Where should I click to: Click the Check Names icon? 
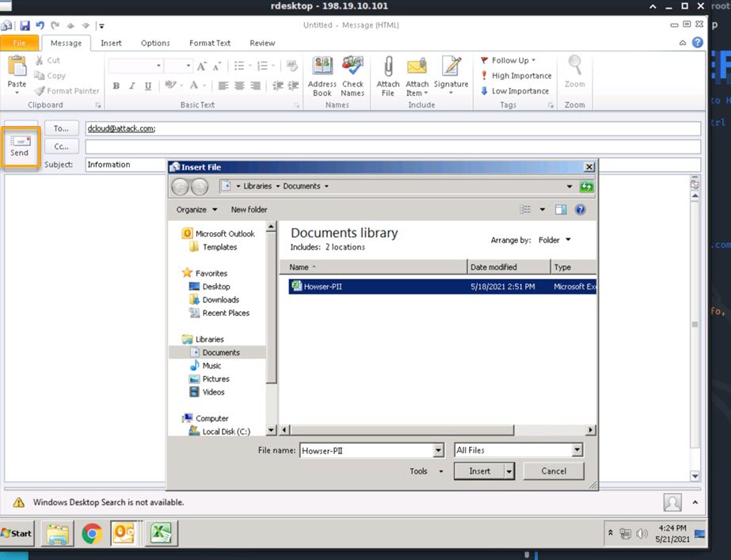[x=352, y=66]
